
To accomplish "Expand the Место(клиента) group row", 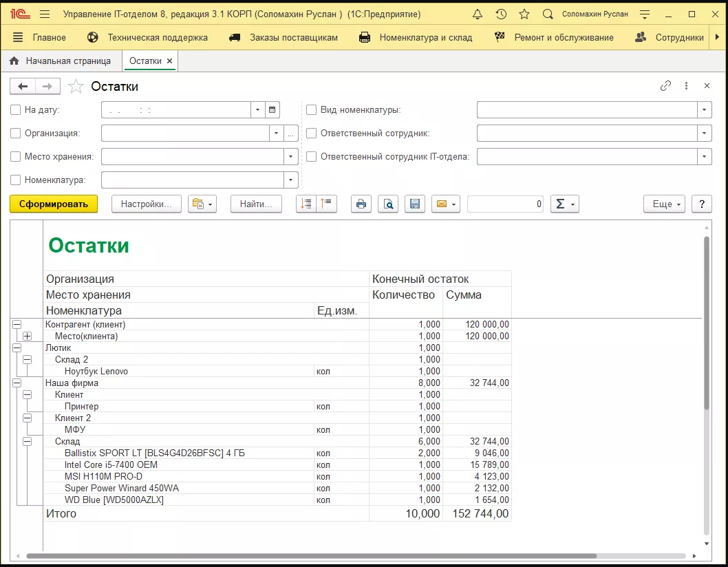I will (27, 336).
